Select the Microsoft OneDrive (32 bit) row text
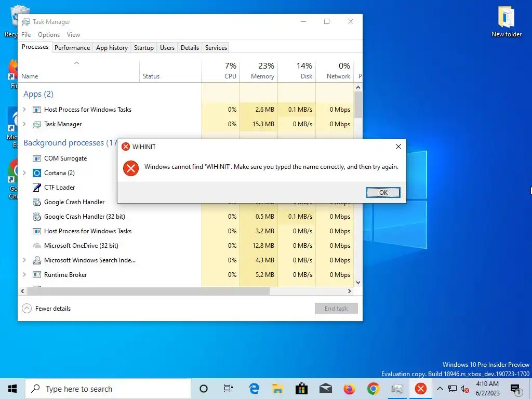 81,246
